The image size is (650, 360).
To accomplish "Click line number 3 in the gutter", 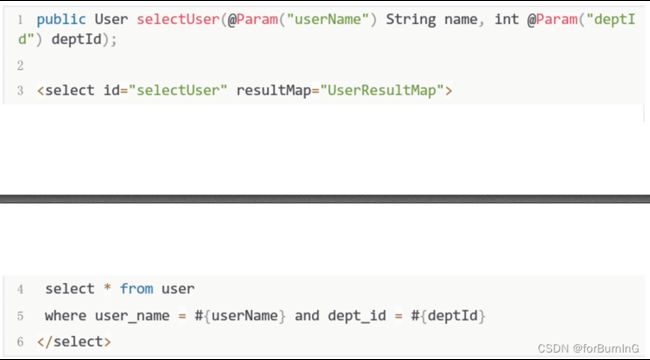I will tap(20, 90).
